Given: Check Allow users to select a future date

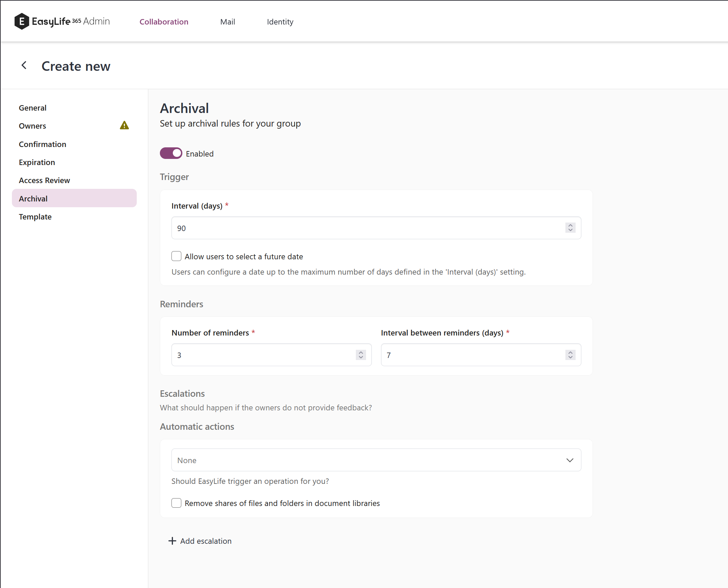Looking at the screenshot, I should pos(176,256).
